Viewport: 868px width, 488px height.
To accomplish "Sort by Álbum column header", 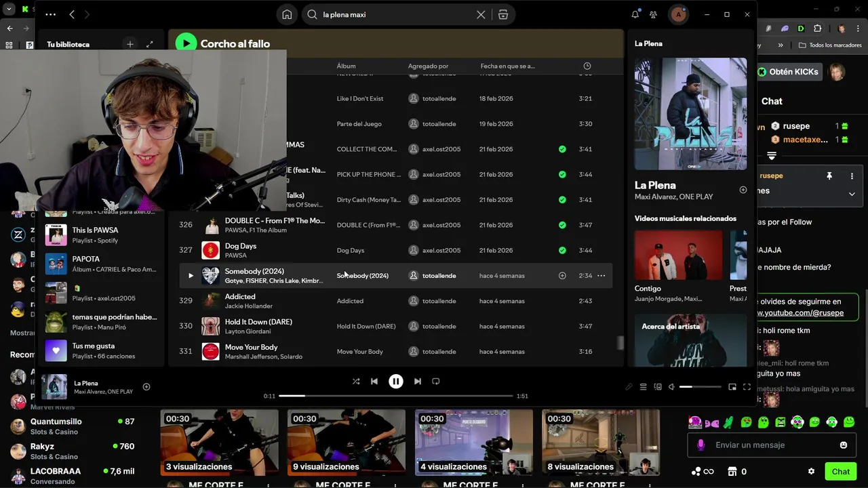I will click(x=346, y=66).
